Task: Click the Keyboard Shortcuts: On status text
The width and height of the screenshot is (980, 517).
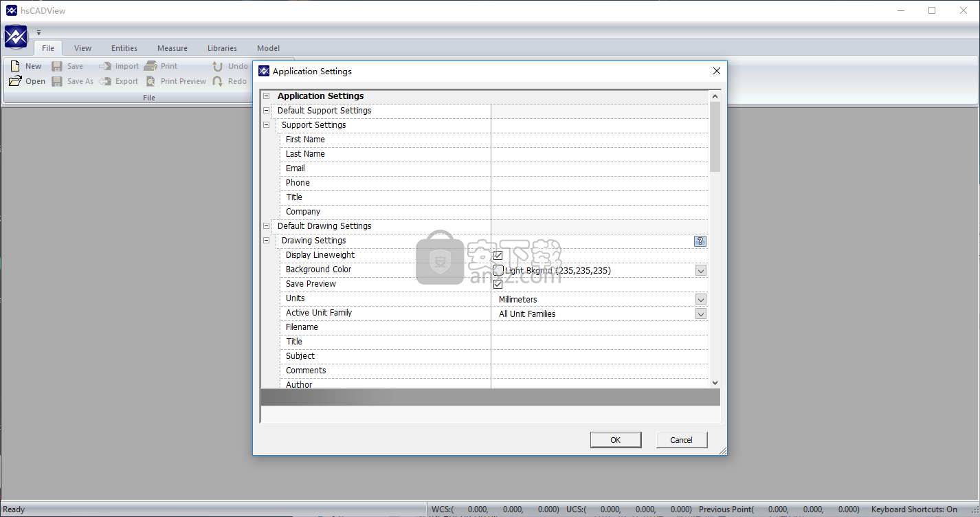Action: (914, 509)
